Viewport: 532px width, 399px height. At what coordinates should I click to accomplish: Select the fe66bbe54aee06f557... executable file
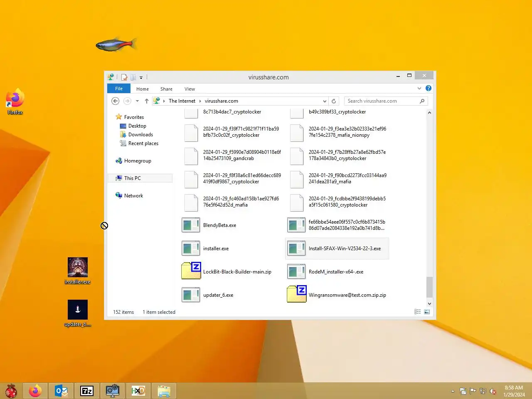pos(336,225)
